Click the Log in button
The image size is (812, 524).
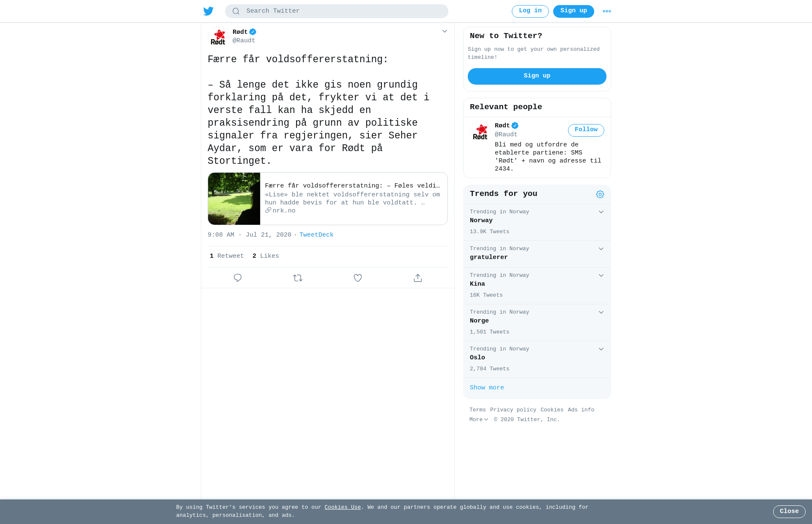coord(530,11)
